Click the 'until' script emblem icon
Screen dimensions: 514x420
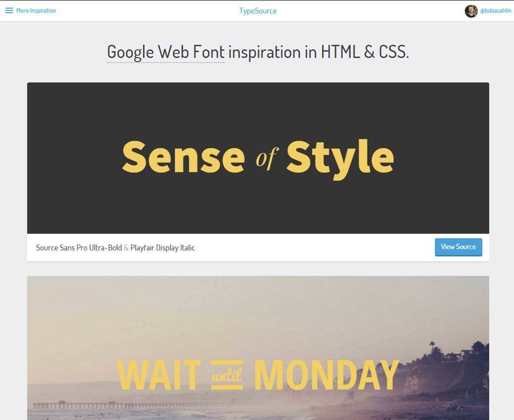tap(227, 376)
